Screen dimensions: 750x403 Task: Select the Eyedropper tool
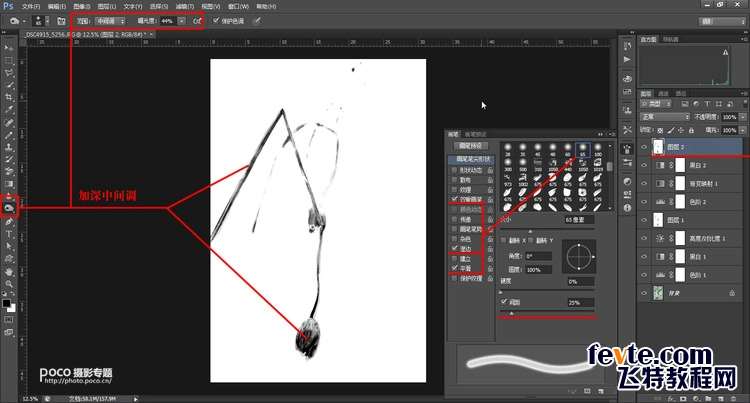pos(9,109)
